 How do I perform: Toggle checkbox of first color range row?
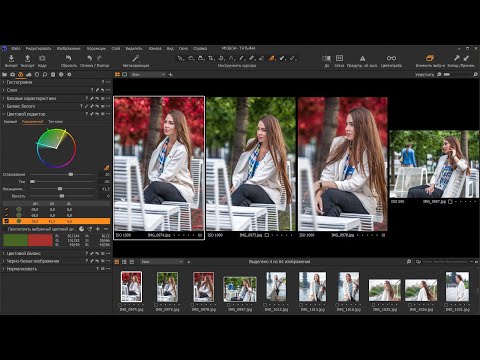6,209
